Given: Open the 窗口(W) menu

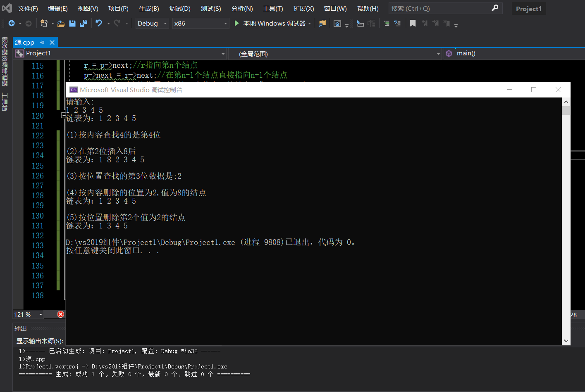Looking at the screenshot, I should [x=335, y=9].
